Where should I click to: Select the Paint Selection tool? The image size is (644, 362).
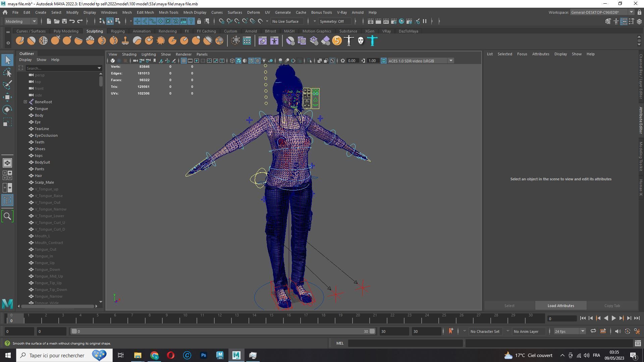point(7,85)
